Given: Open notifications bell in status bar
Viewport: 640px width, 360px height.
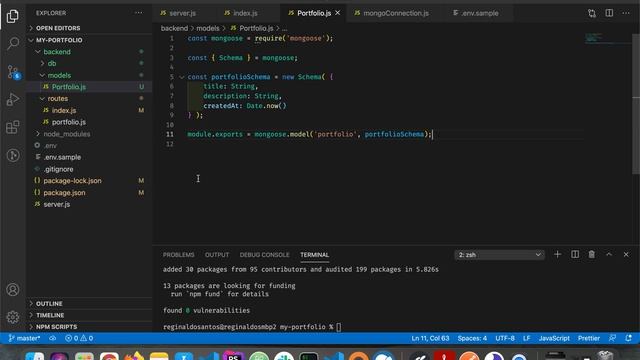Looking at the screenshot, I should click(x=629, y=338).
